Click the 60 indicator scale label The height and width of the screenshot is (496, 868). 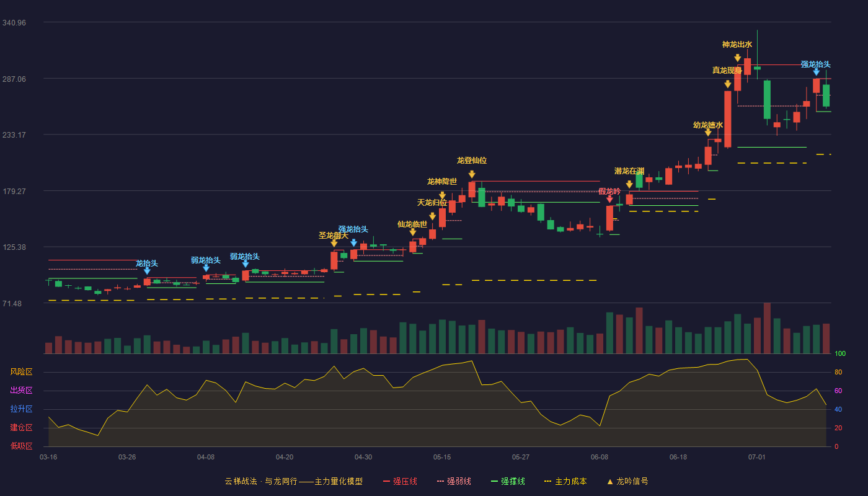838,391
